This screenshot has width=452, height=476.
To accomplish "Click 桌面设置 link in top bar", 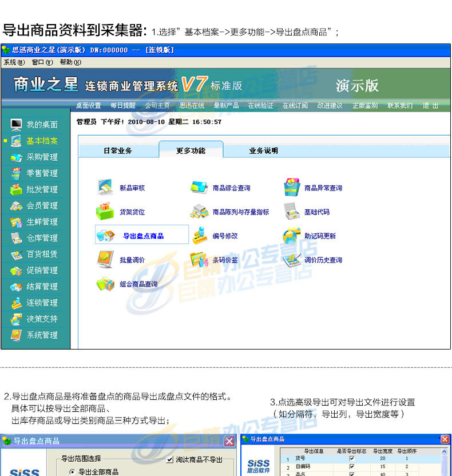I will [x=88, y=105].
